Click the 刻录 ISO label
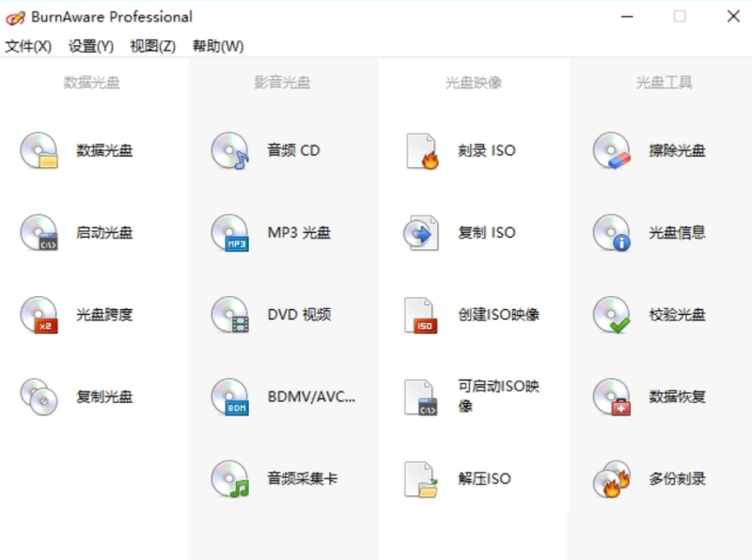This screenshot has height=560, width=752. [486, 150]
